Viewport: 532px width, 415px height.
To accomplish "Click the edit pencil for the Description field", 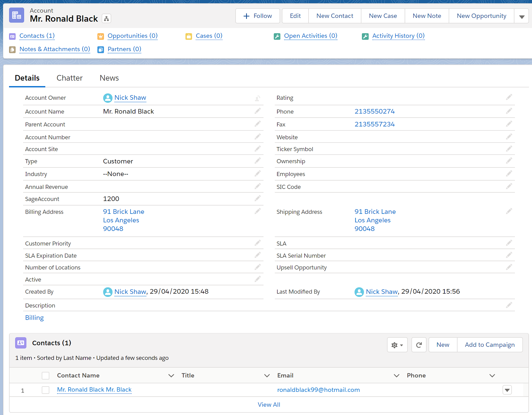I will (509, 305).
